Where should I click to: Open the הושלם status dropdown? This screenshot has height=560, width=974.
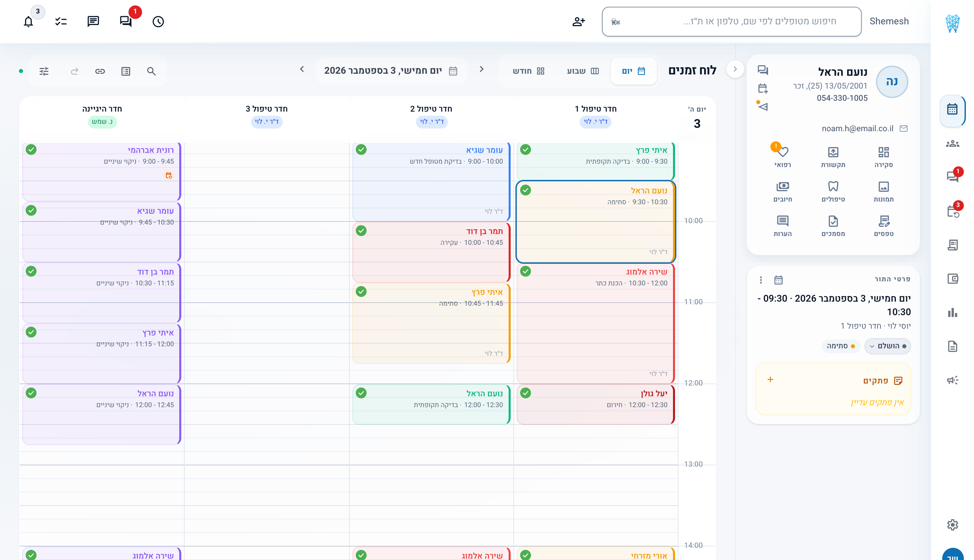[887, 346]
